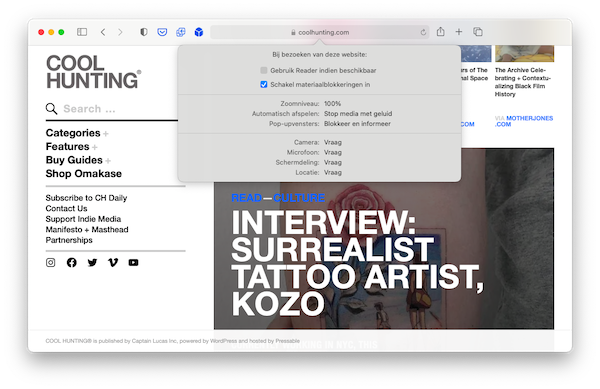Click the blue cube extension icon
This screenshot has height=389, width=600.
click(x=199, y=32)
